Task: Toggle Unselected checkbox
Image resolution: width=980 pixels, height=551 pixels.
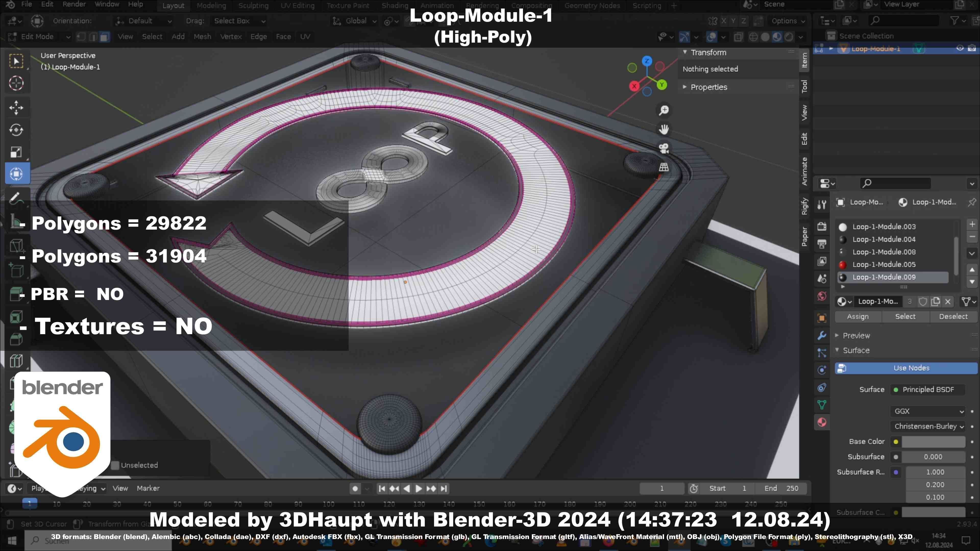Action: click(115, 465)
